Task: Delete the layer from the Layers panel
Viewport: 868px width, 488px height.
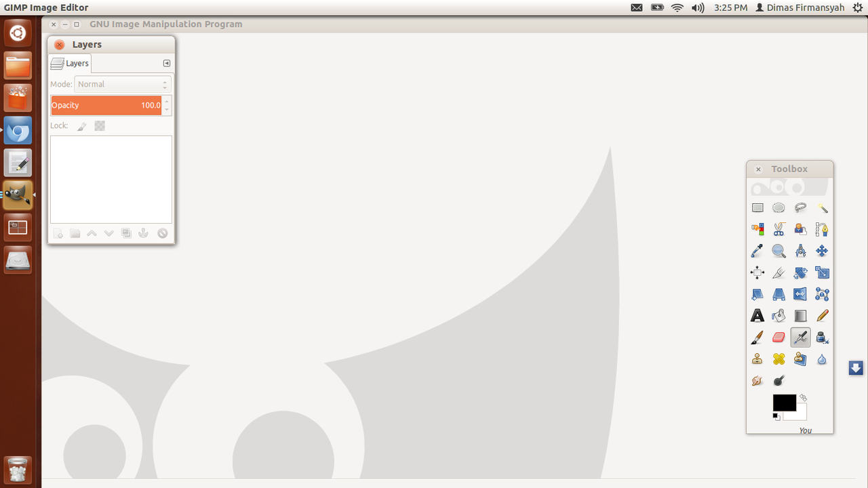Action: point(162,233)
